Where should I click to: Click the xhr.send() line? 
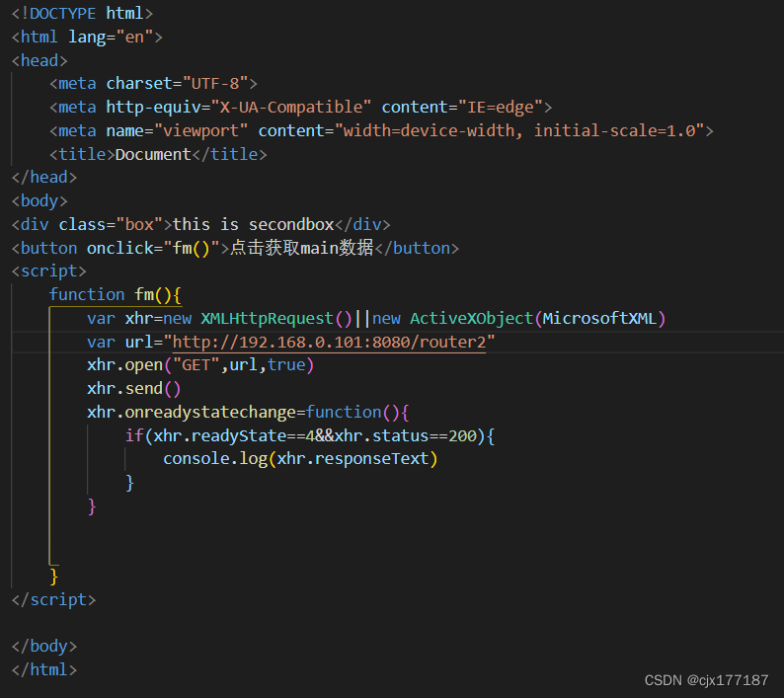[134, 389]
